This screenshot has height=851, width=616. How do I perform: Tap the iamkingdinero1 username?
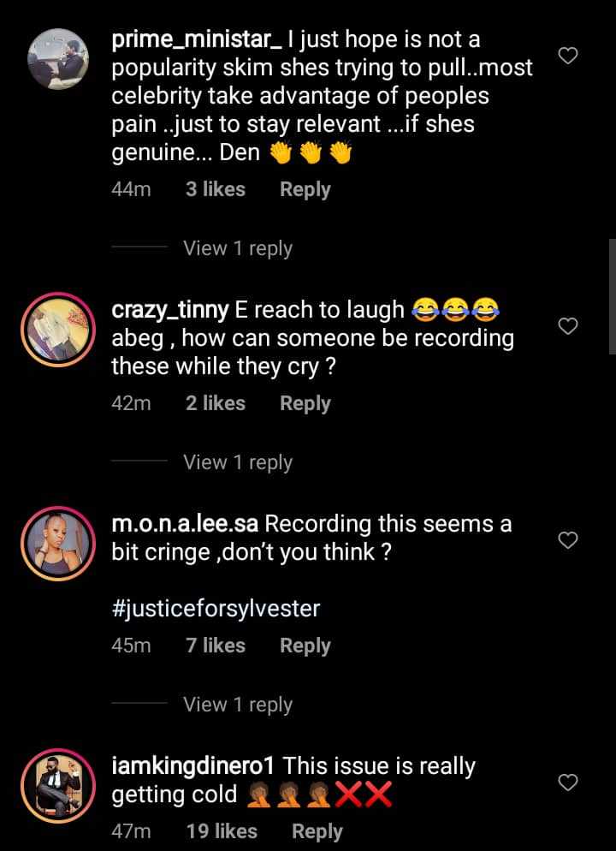coord(193,765)
